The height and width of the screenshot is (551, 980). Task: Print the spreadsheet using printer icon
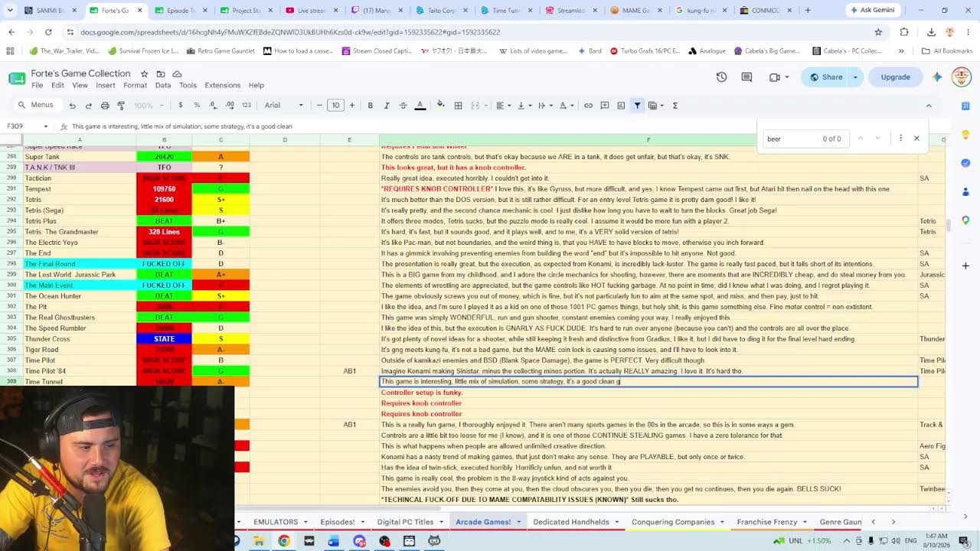coord(105,106)
